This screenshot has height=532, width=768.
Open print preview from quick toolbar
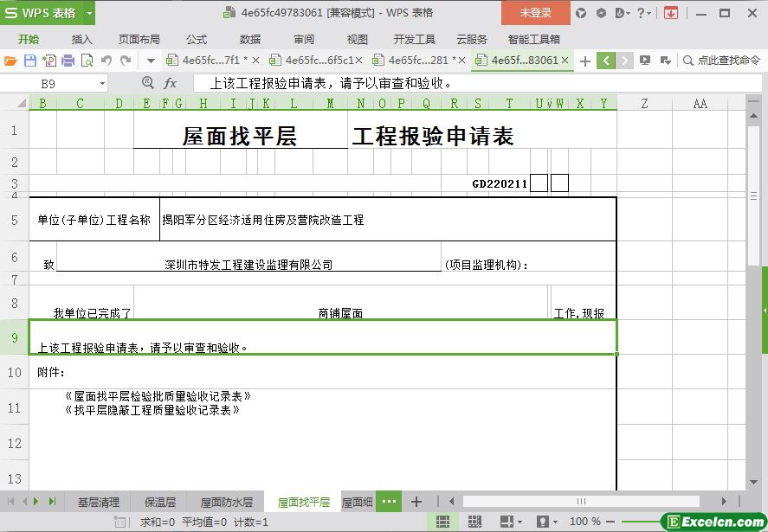coord(86,61)
